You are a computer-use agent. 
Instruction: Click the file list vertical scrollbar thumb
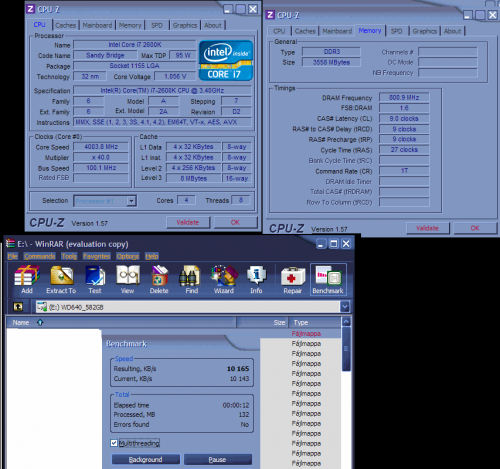click(346, 349)
